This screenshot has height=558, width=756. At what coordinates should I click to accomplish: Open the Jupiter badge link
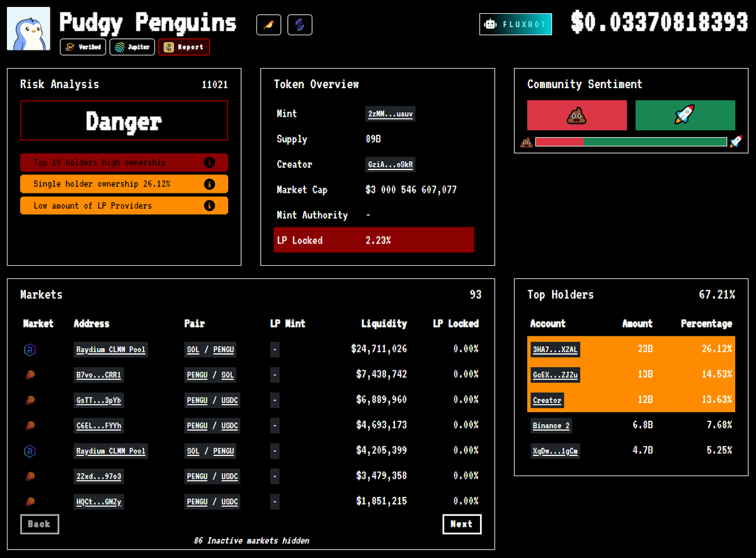132,47
